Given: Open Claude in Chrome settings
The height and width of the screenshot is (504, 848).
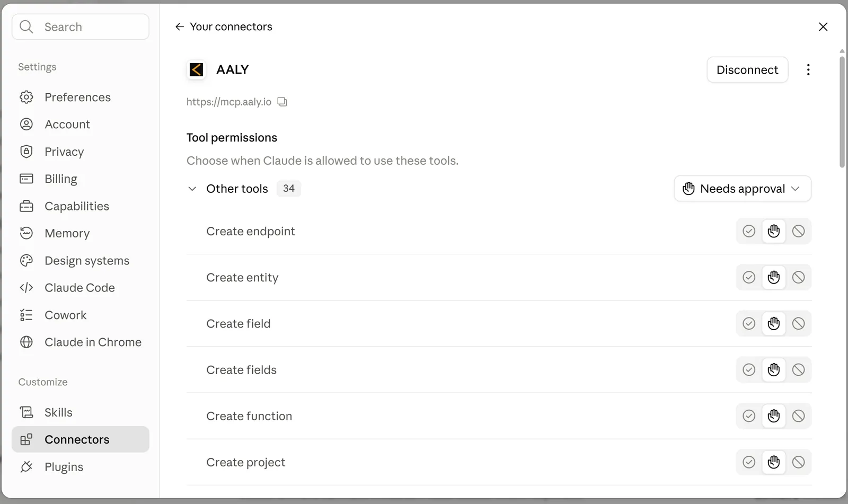Looking at the screenshot, I should click(x=81, y=342).
